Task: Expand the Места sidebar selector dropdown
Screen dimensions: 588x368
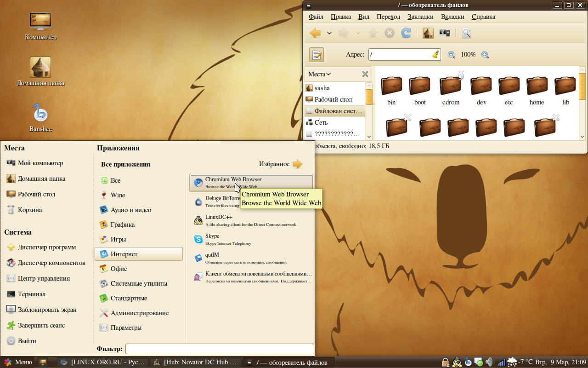Action: pos(320,74)
